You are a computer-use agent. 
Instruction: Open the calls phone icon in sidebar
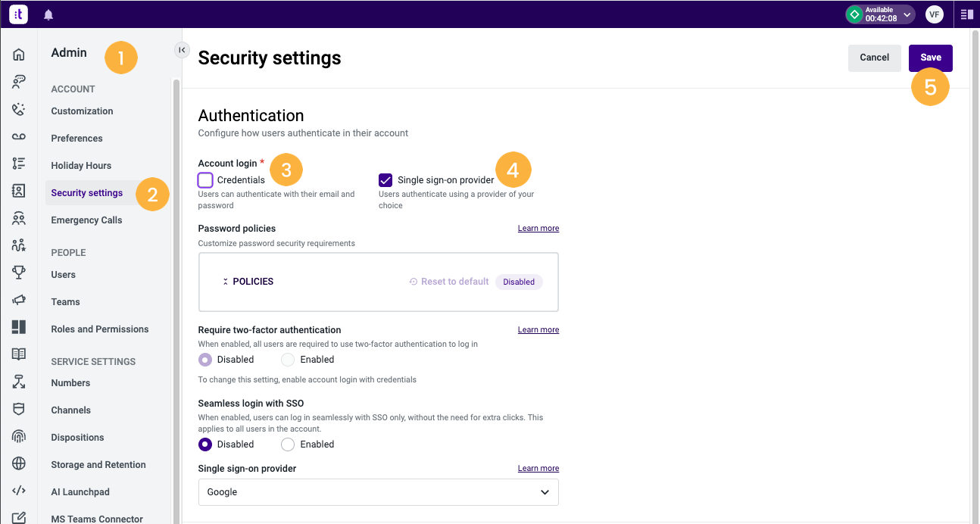click(x=19, y=109)
